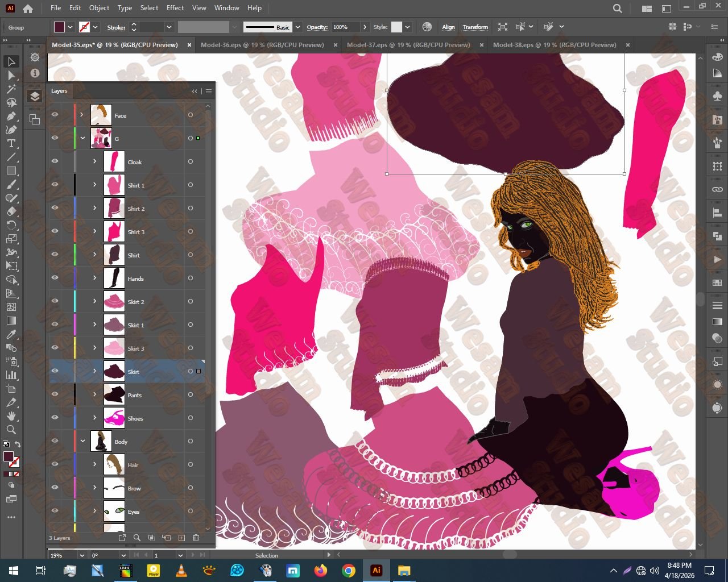
Task: Hide the Face layer
Action: [55, 115]
